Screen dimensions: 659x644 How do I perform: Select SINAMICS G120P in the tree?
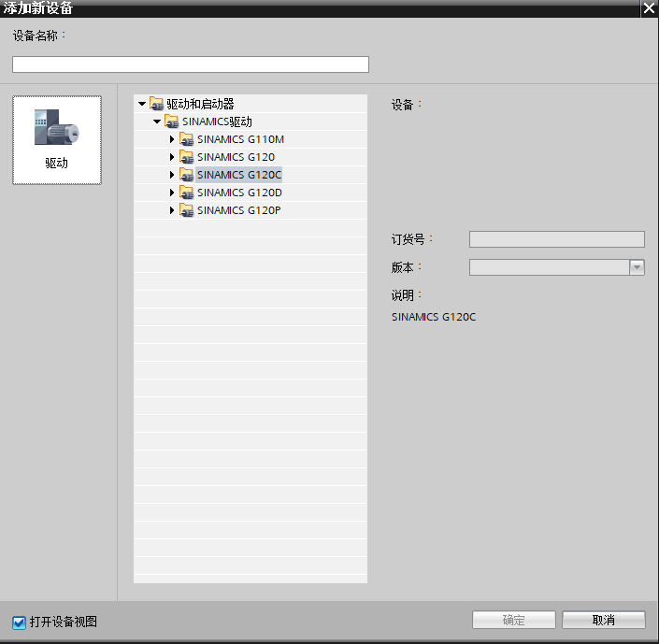(238, 210)
